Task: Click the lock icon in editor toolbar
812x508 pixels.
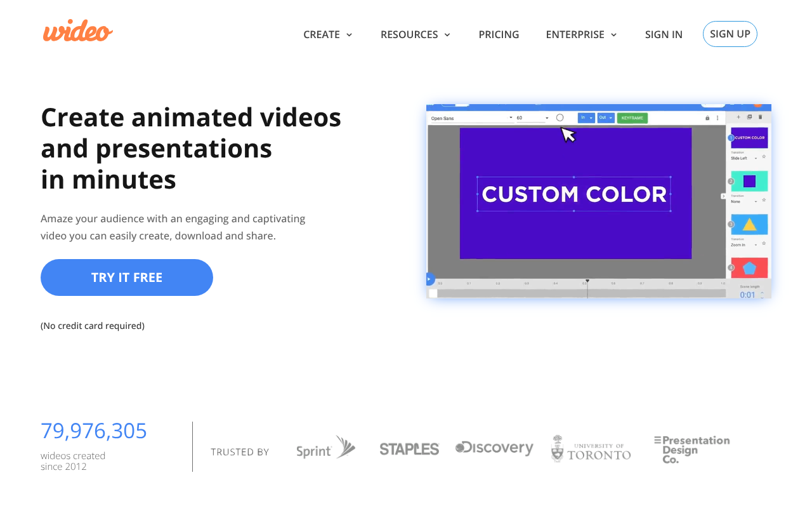Action: [707, 118]
